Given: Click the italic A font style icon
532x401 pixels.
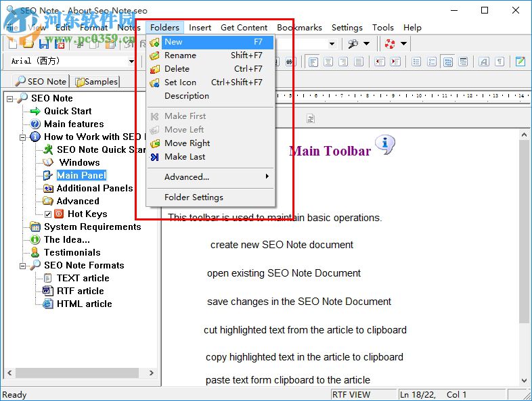Looking at the screenshot, I should click(x=484, y=62).
